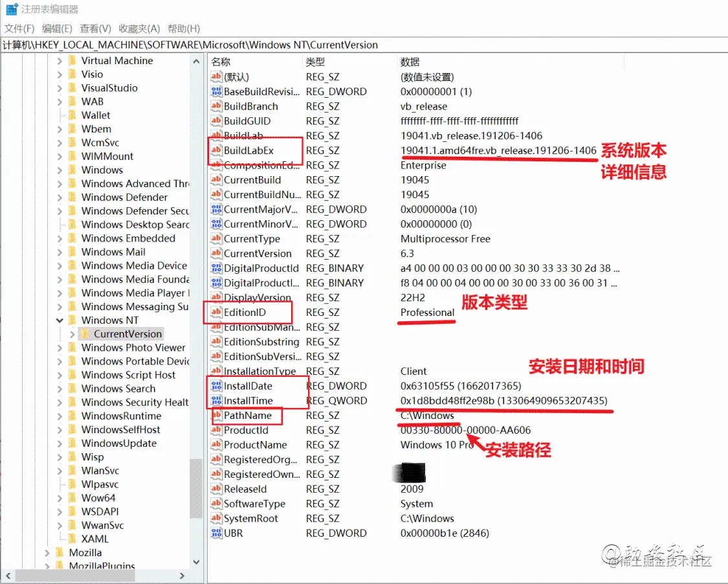Select the Windows Mail tree key
Screen dimensions: 728x584
click(x=113, y=252)
